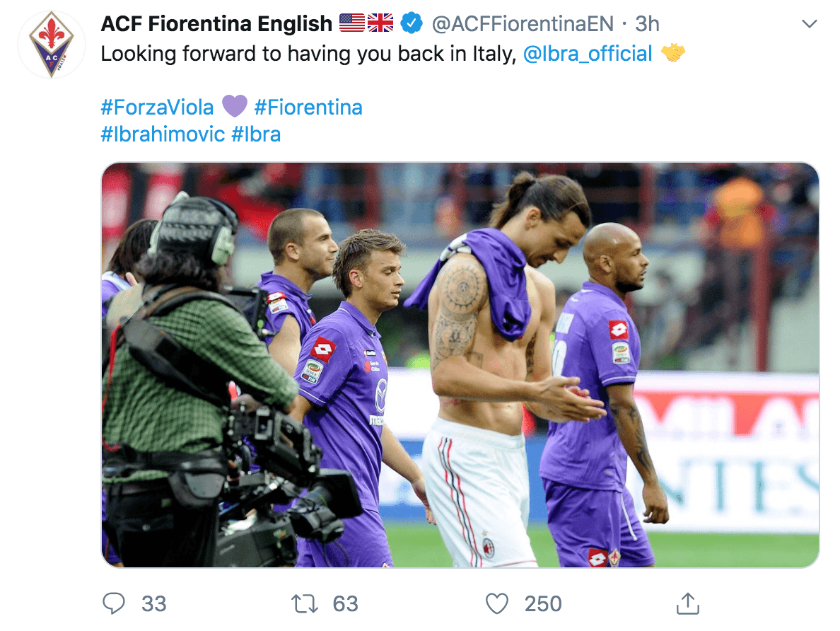
Task: Open the #Ibra hashtag link
Action: tap(258, 134)
